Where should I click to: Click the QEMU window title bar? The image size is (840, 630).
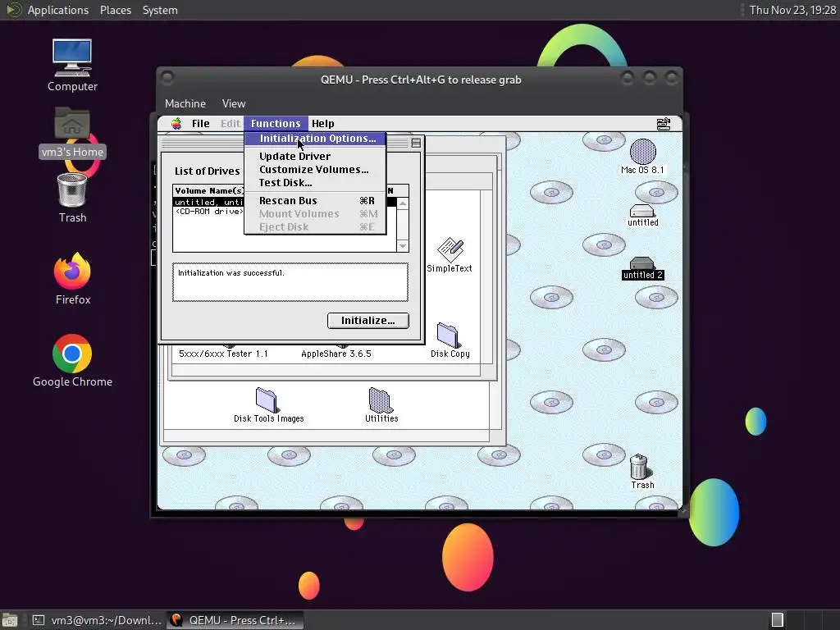tap(421, 80)
